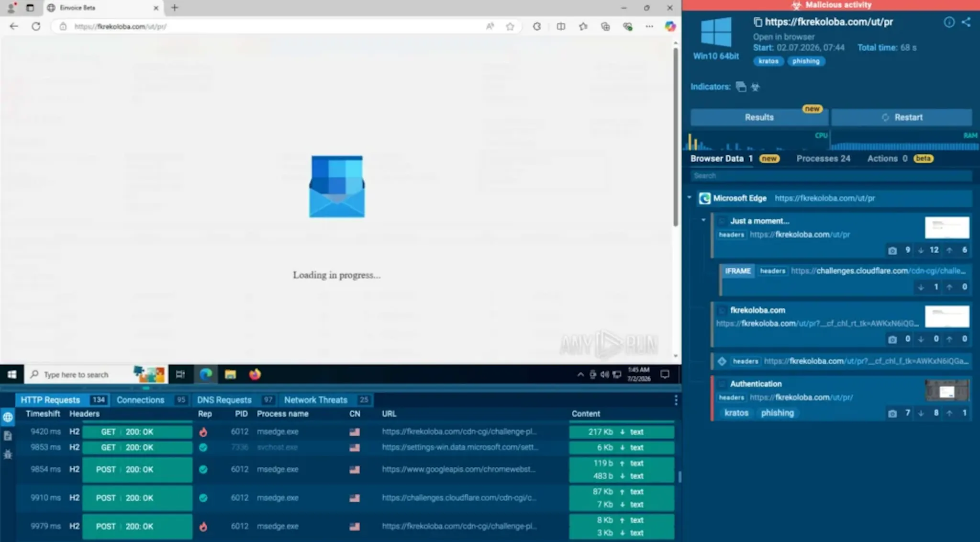This screenshot has width=980, height=542.
Task: Launch Firefox from taskbar
Action: tap(255, 374)
